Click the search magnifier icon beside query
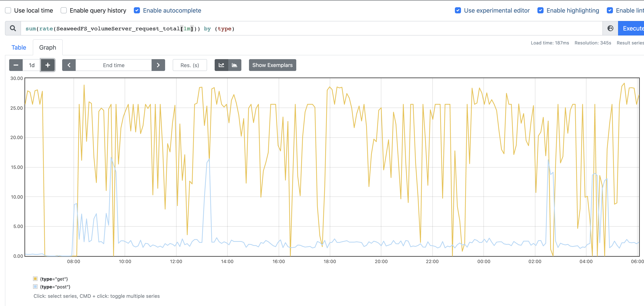 (x=13, y=28)
